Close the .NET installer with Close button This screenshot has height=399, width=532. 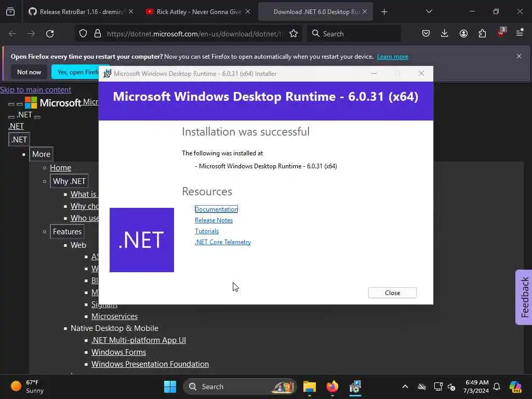[392, 293]
